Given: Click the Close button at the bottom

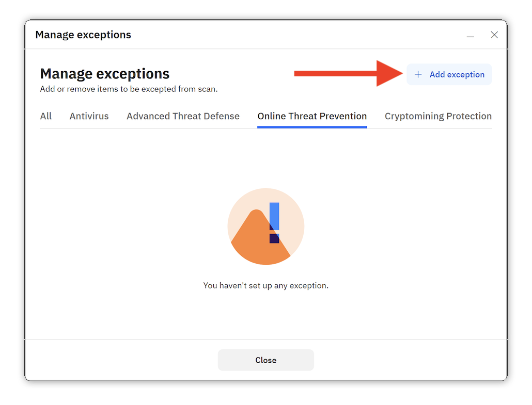Looking at the screenshot, I should pos(265,360).
